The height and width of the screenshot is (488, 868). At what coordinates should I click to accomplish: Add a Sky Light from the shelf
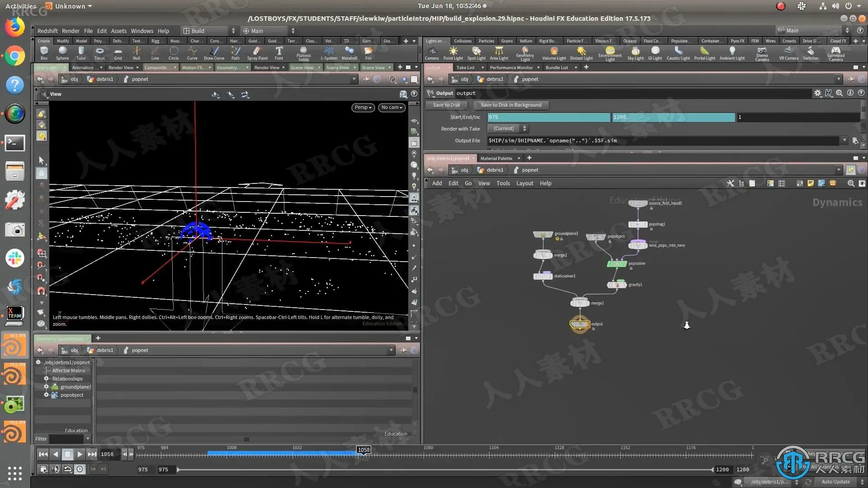[x=636, y=53]
